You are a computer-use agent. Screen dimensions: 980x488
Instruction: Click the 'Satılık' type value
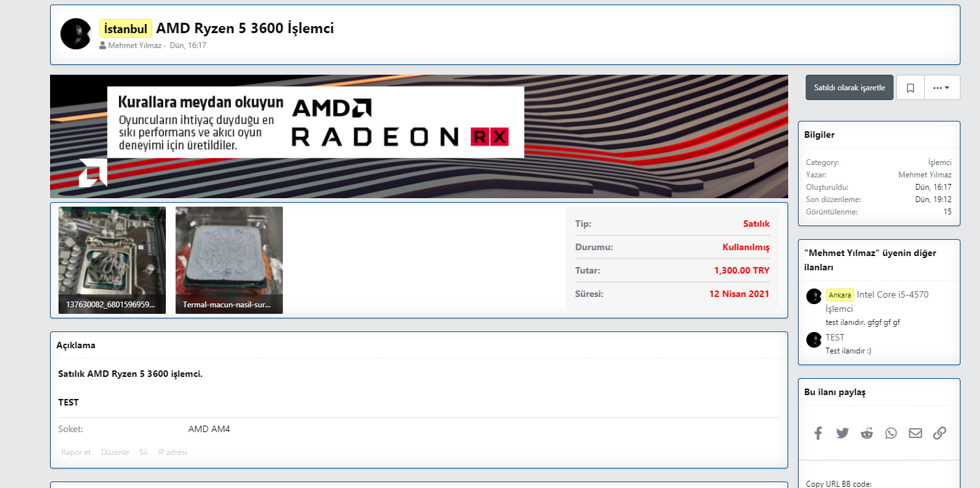point(756,224)
